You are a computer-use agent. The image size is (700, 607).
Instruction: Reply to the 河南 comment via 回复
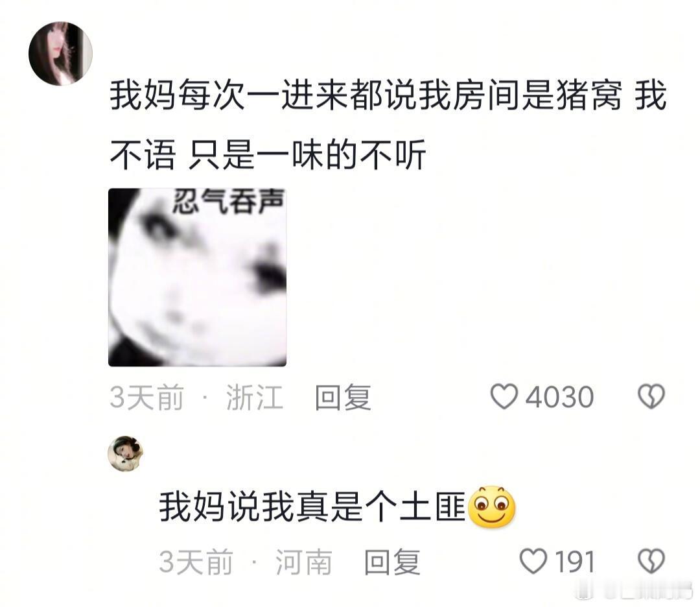(392, 562)
